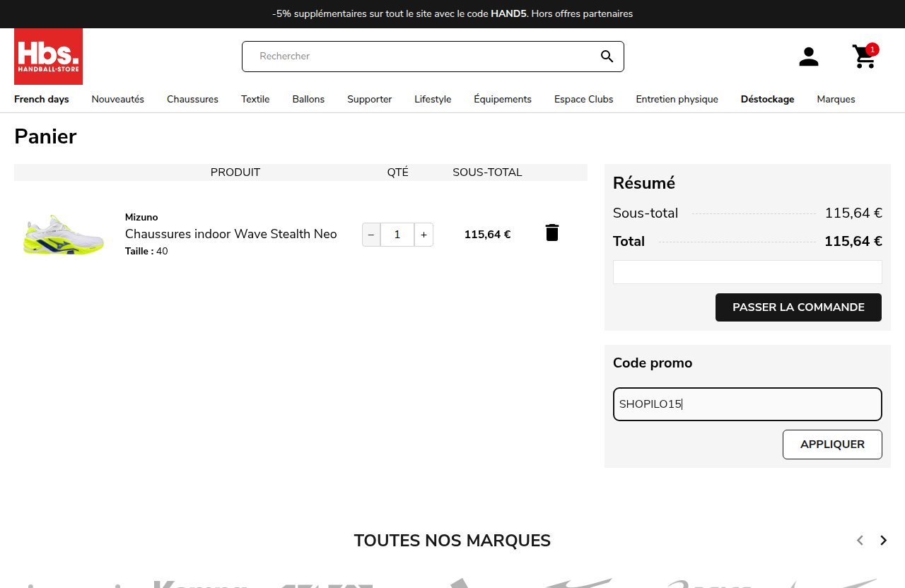905x588 pixels.
Task: Open the Chaussures indoor Wave Stealth Neo link
Action: pos(231,234)
